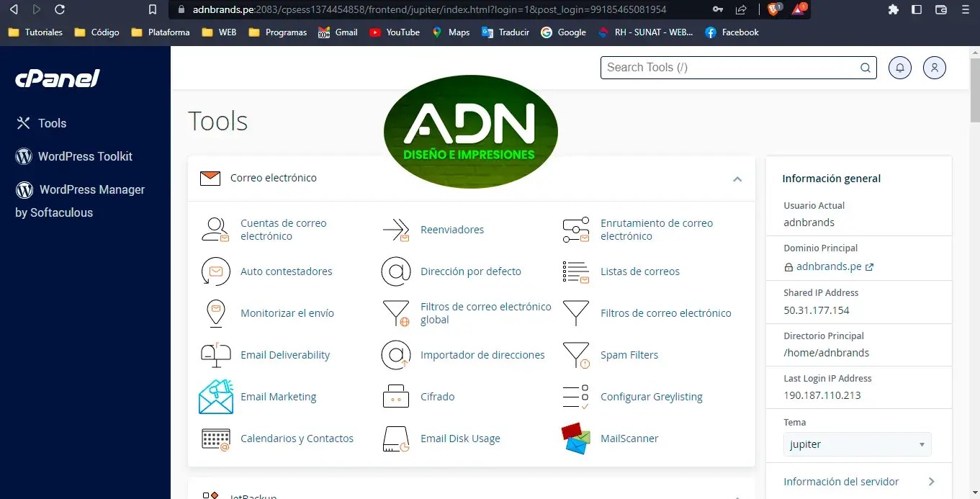Screen dimensions: 980x499
Task: Open the Plataforma bookmarks folder
Action: point(161,32)
